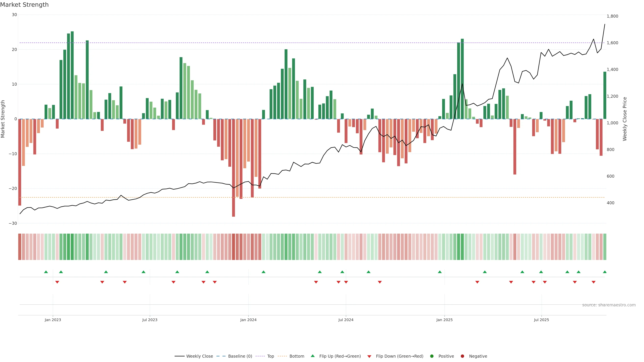644x362 pixels.
Task: Click the Flip Up green triangle legend icon
Action: coord(312,356)
